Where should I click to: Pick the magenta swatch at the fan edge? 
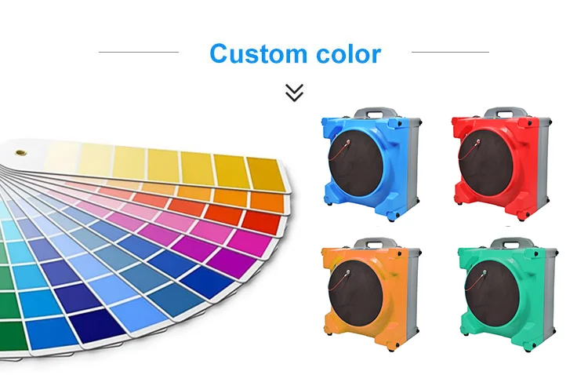pyautogui.click(x=249, y=242)
